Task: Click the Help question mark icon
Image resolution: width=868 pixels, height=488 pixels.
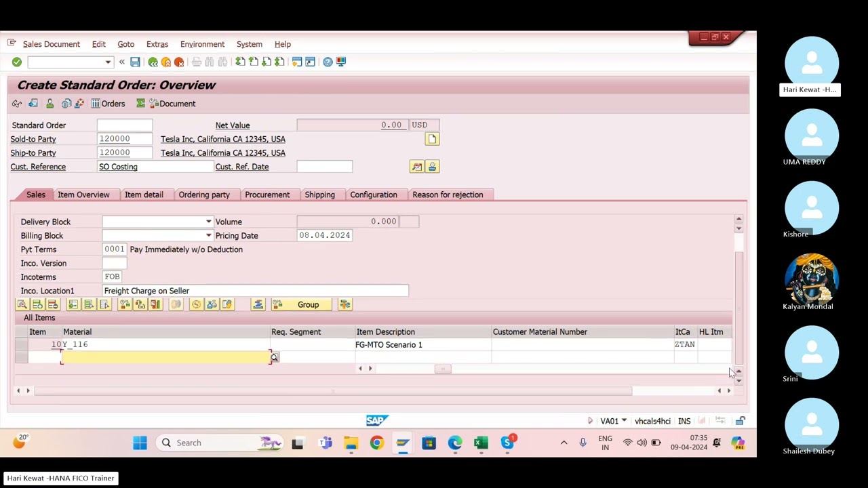Action: (x=328, y=62)
